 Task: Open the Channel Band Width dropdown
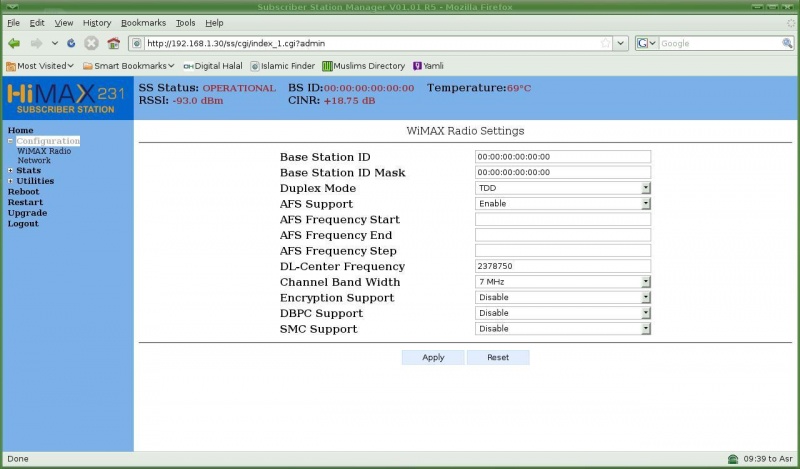coord(646,282)
